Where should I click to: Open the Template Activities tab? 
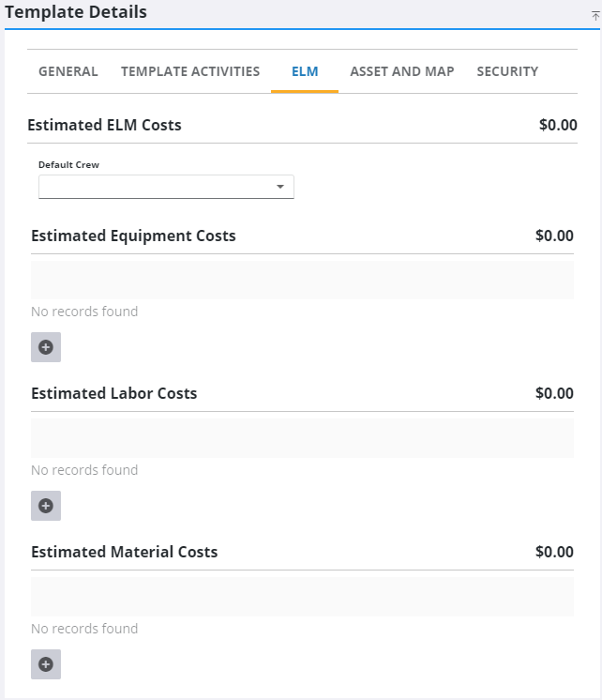pyautogui.click(x=190, y=71)
